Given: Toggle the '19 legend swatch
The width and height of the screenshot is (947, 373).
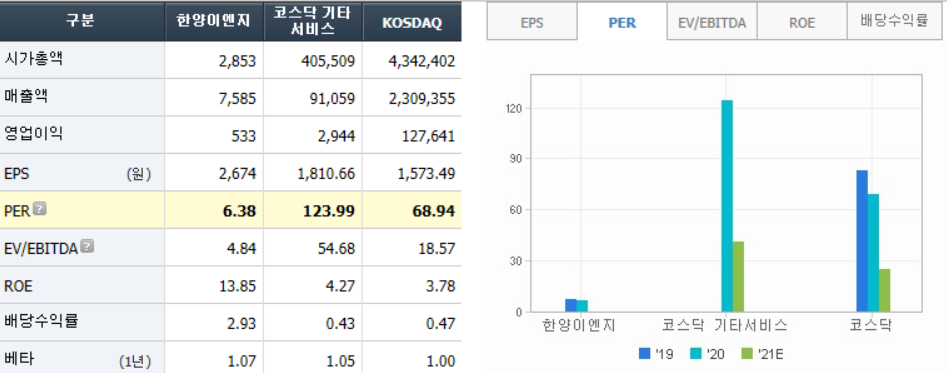Looking at the screenshot, I should point(644,353).
